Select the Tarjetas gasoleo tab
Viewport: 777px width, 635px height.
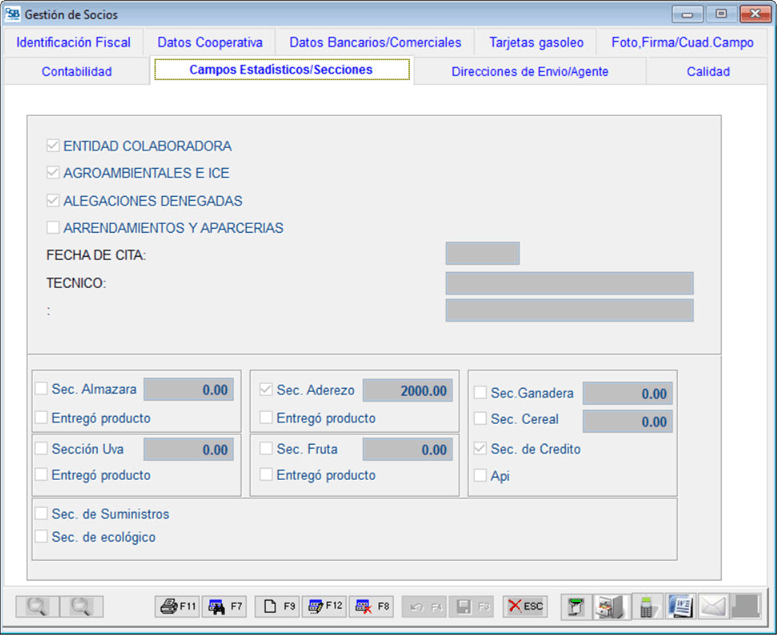pos(536,42)
